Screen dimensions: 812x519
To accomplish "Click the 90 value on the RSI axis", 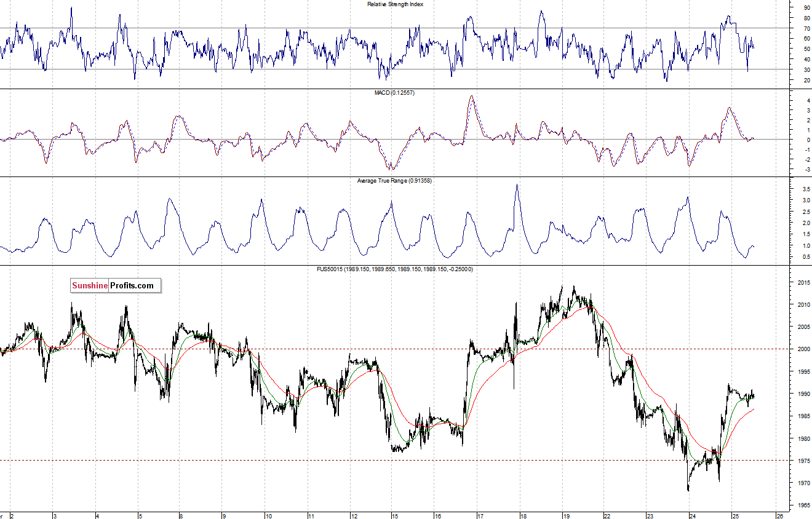I will coord(806,8).
